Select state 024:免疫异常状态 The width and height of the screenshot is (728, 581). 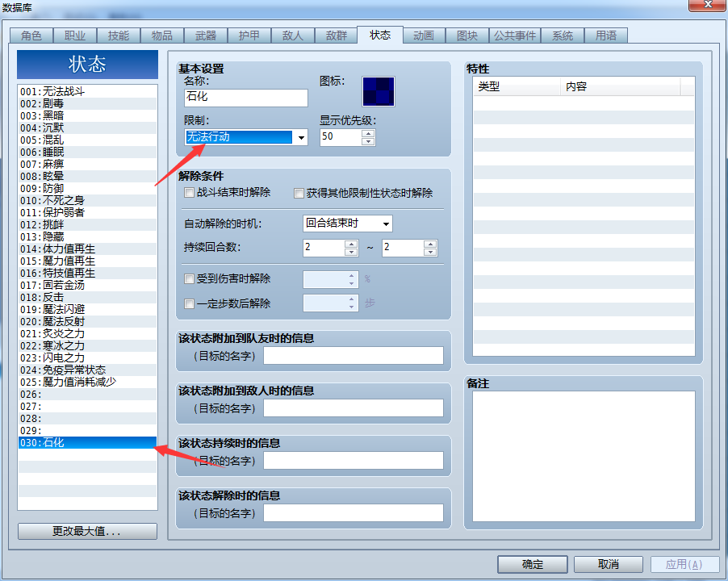click(87, 370)
